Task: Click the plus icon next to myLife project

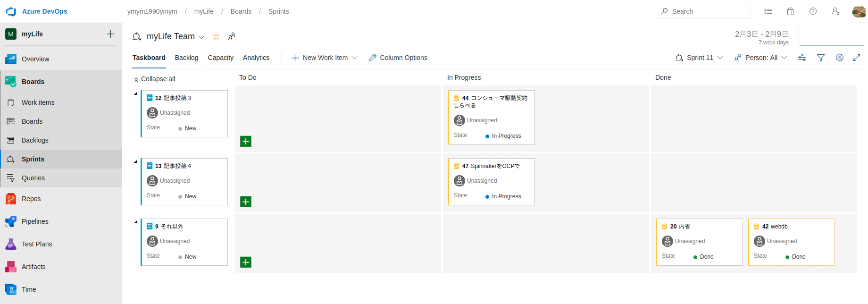Action: [x=110, y=34]
